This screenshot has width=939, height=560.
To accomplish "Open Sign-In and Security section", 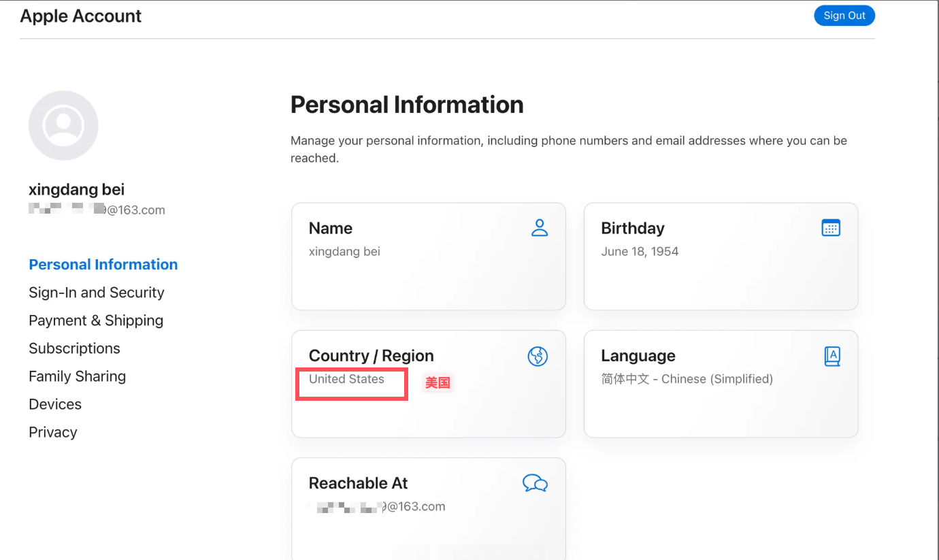I will coord(97,293).
